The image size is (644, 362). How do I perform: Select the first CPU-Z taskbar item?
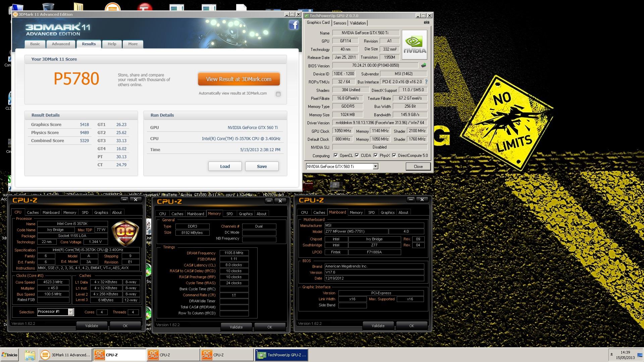[119, 355]
